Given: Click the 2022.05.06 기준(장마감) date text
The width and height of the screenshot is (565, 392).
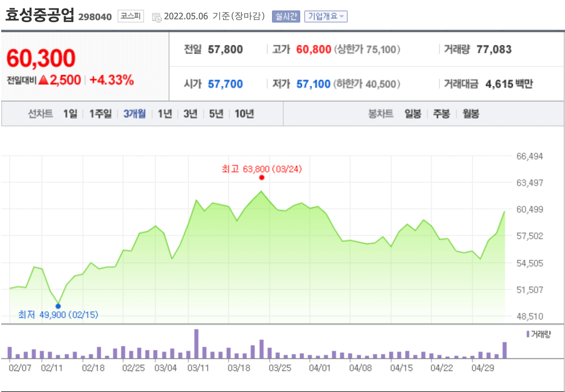Looking at the screenshot, I should pyautogui.click(x=214, y=17).
